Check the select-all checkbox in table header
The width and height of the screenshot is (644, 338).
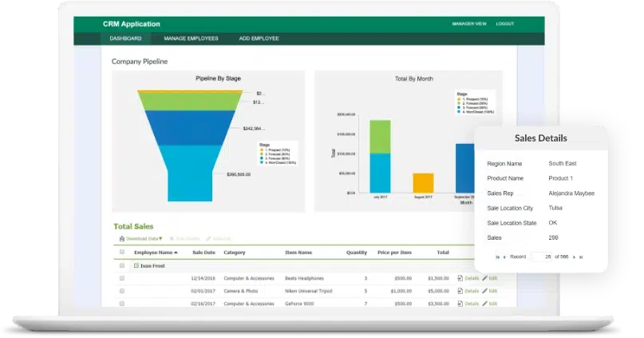pos(122,253)
